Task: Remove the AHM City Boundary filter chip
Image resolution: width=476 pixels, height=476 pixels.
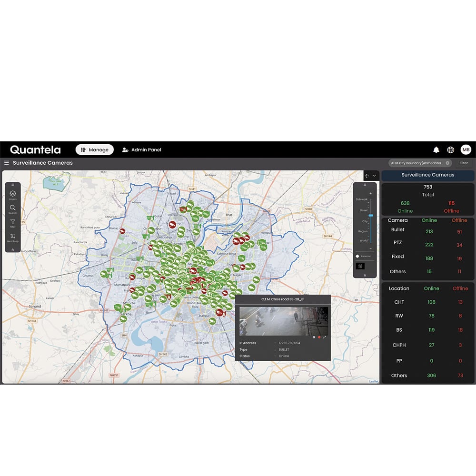Action: (447, 163)
